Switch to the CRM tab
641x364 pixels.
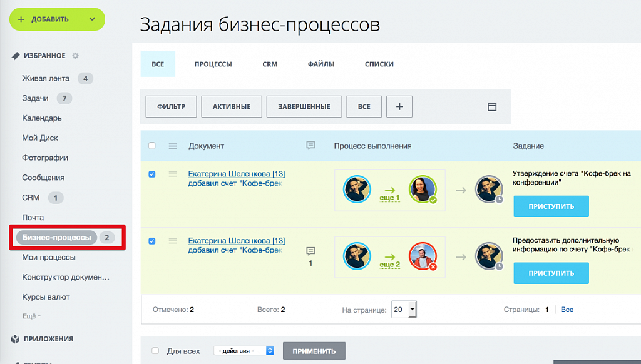tap(270, 64)
